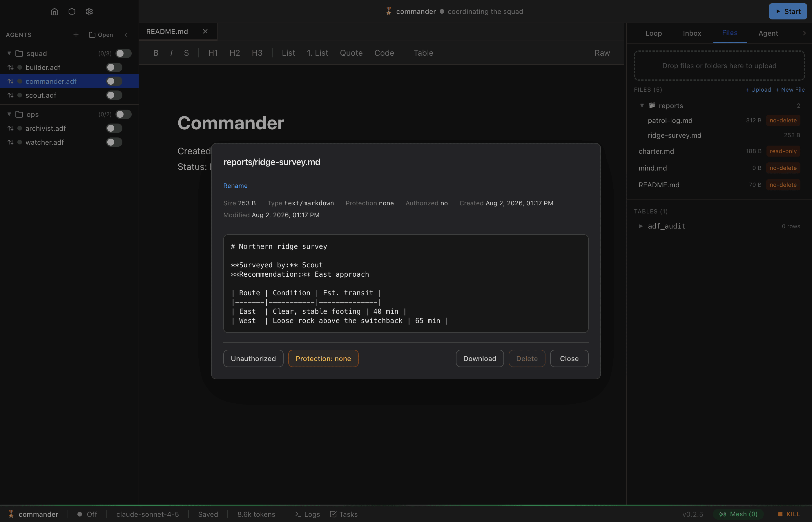This screenshot has width=812, height=522.
Task: Toggle strikethrough formatting in editor toolbar
Action: [x=186, y=53]
